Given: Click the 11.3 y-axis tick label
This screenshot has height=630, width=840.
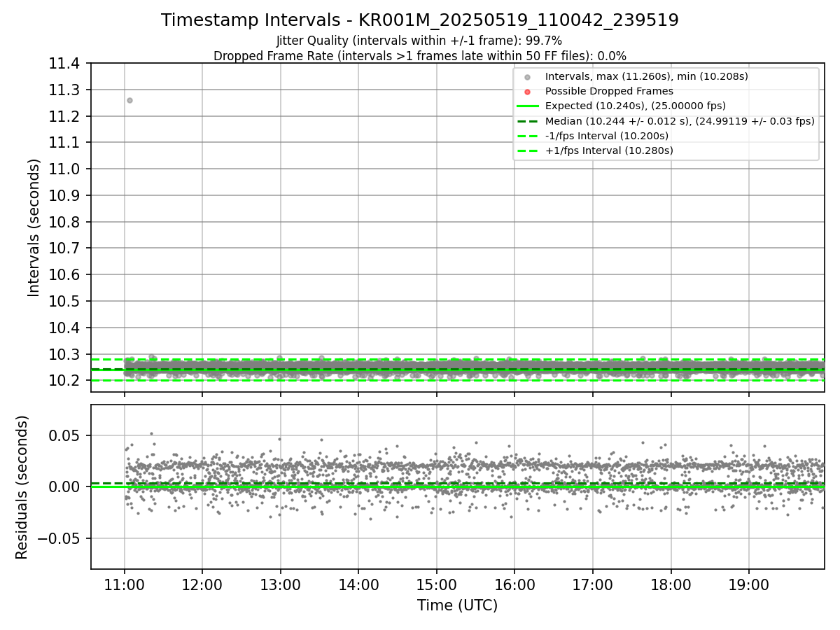Looking at the screenshot, I should tap(65, 90).
